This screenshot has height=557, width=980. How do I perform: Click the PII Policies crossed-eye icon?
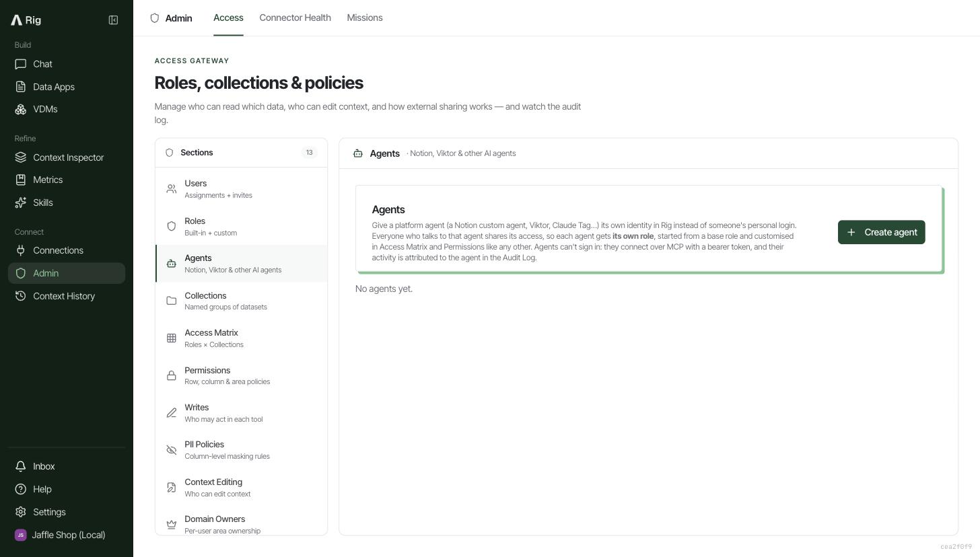(172, 450)
